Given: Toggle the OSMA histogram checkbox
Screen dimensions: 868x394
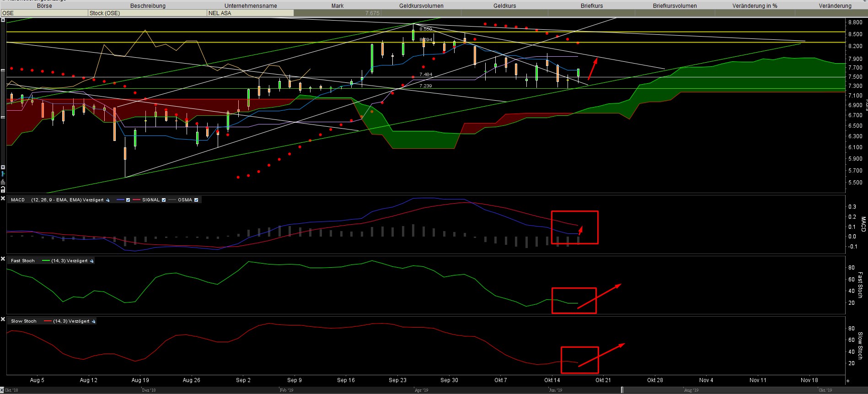Looking at the screenshot, I should [x=196, y=200].
